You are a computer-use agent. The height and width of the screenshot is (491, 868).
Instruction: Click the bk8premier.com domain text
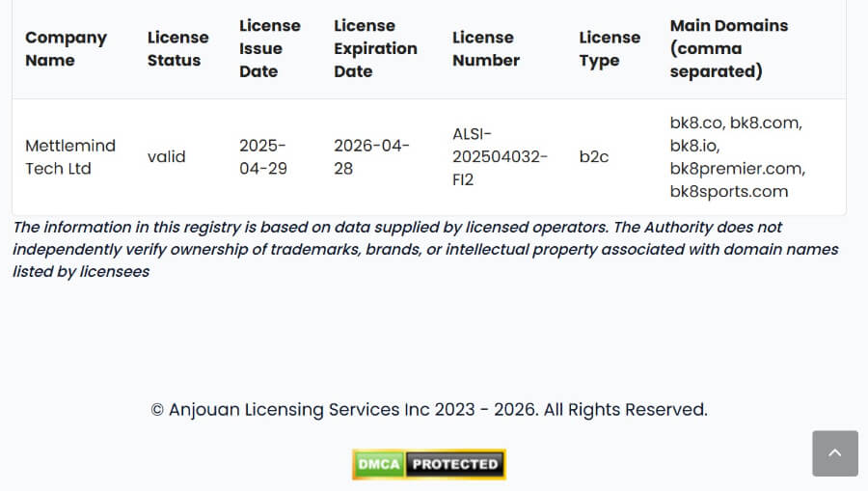(737, 169)
